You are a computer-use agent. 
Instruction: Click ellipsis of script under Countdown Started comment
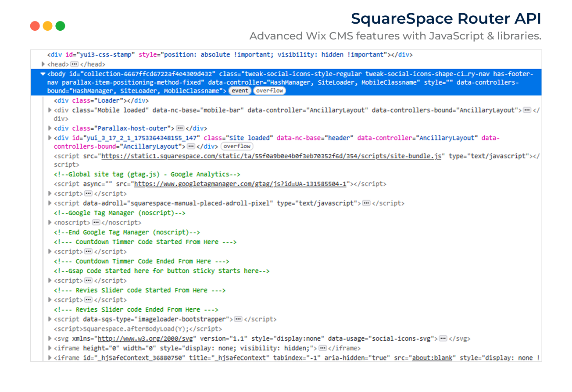coord(88,251)
